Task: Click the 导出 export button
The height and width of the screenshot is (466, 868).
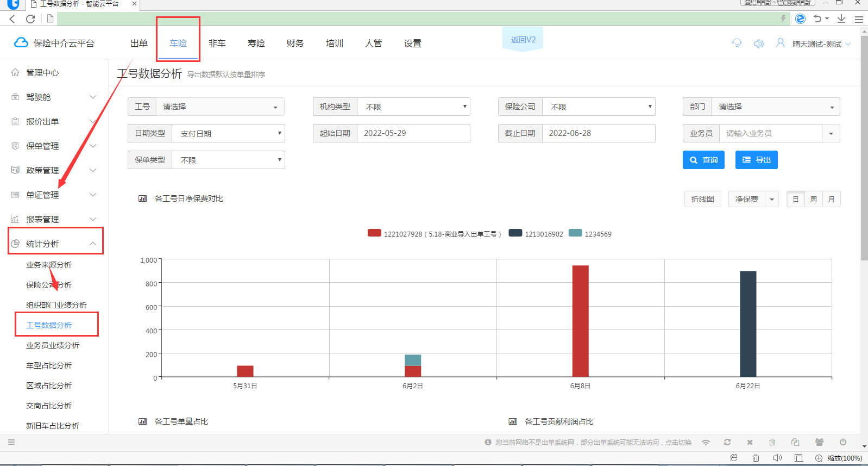Action: click(x=757, y=160)
